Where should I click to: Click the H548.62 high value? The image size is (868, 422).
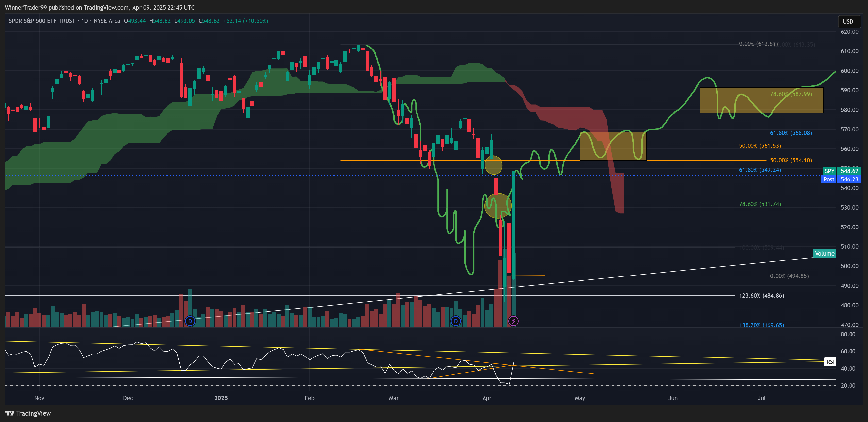tap(160, 21)
